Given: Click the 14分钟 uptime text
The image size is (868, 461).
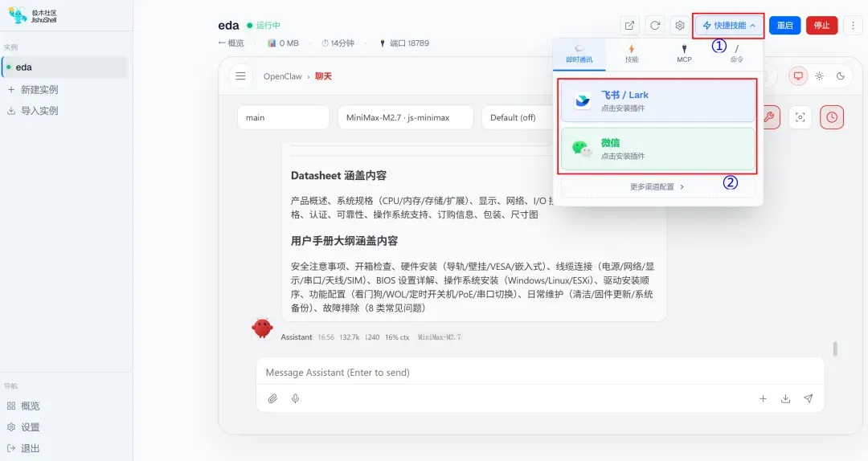Looking at the screenshot, I should 342,43.
